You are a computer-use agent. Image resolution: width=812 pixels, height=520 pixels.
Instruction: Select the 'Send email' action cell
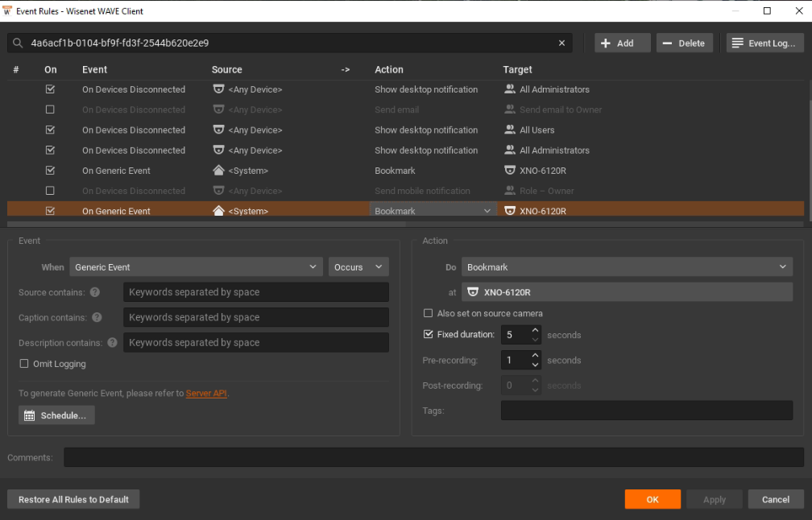pos(396,109)
